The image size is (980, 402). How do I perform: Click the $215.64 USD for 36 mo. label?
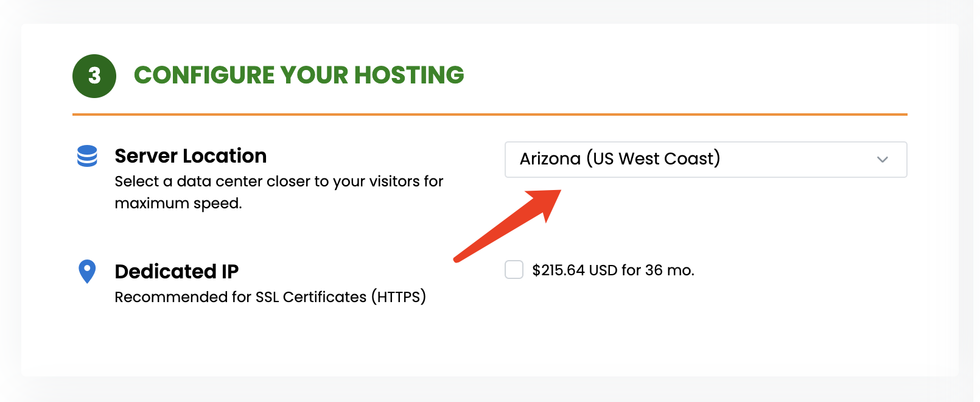point(613,270)
